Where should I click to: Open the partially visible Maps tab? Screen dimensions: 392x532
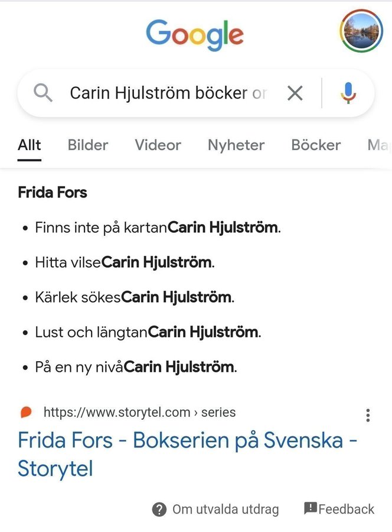(x=378, y=145)
